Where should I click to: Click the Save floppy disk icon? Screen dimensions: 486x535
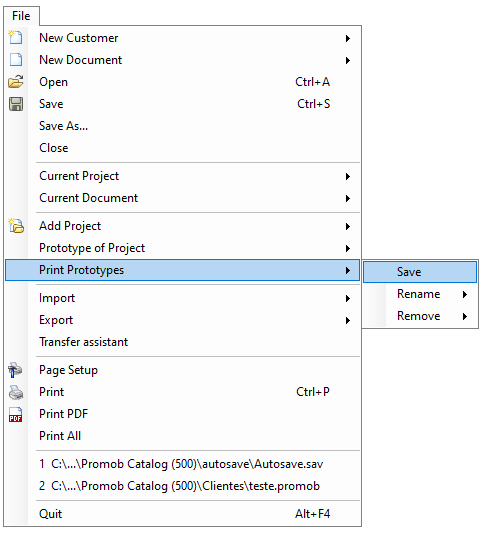(x=16, y=104)
